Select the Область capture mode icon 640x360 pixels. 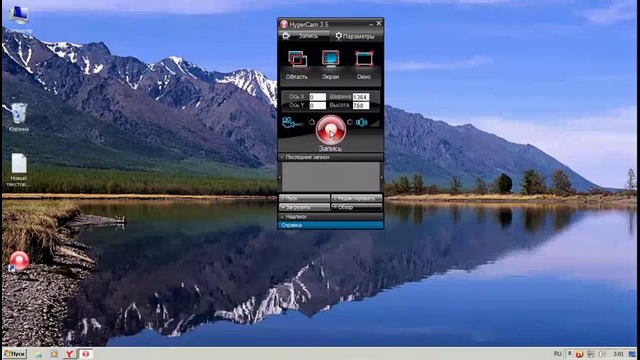(x=297, y=59)
